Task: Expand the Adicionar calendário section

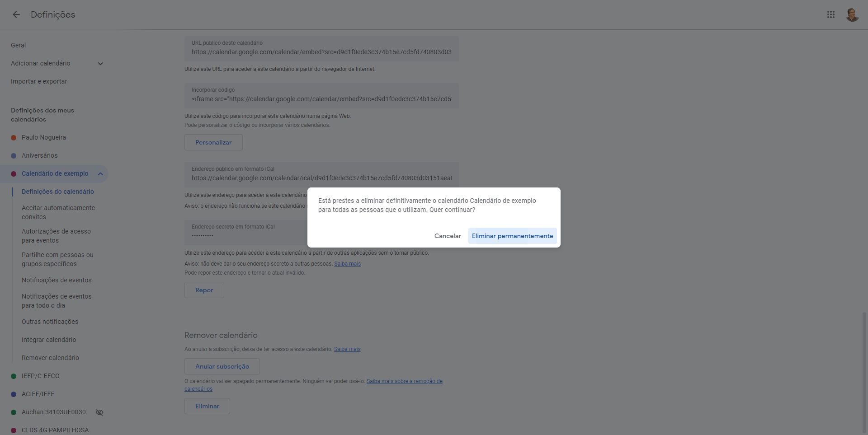Action: (x=100, y=64)
